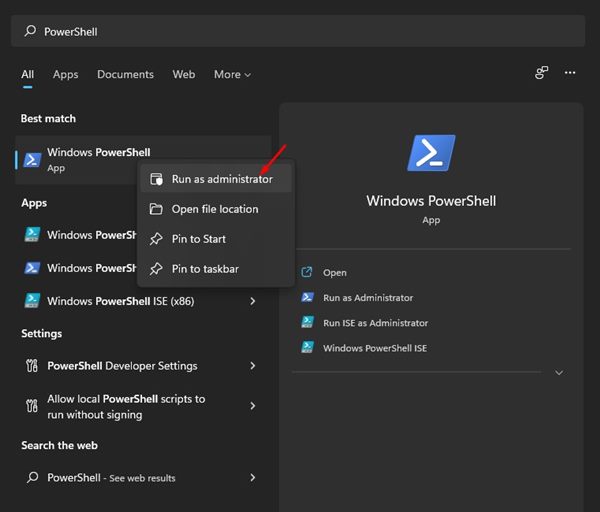Image resolution: width=600 pixels, height=512 pixels.
Task: Choose Pin to Start in context menu
Action: pyautogui.click(x=216, y=239)
